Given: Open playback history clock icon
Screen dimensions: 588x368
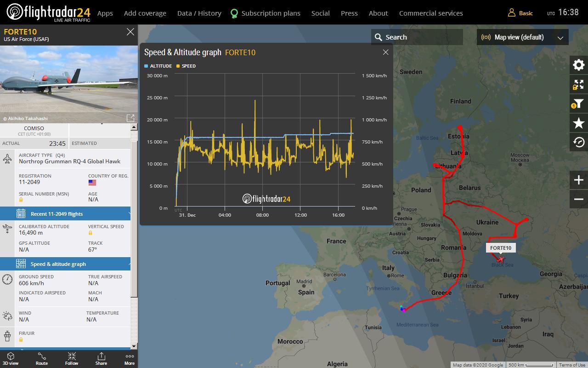Looking at the screenshot, I should tap(579, 142).
